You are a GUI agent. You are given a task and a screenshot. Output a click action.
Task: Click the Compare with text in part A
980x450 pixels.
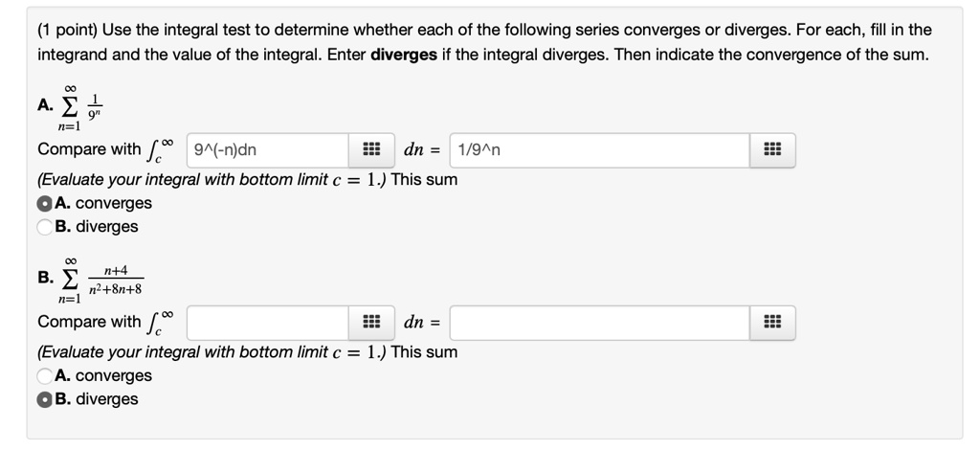point(89,149)
